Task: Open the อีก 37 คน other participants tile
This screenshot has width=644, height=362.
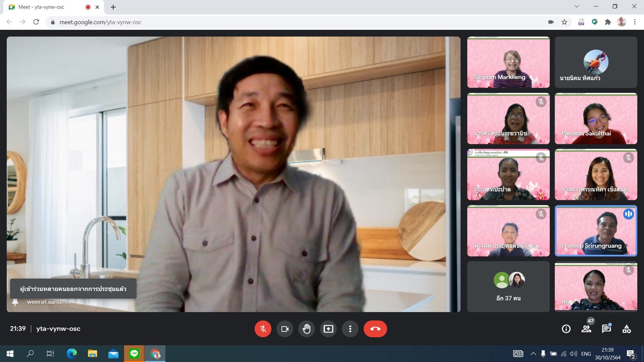Action: tap(508, 287)
